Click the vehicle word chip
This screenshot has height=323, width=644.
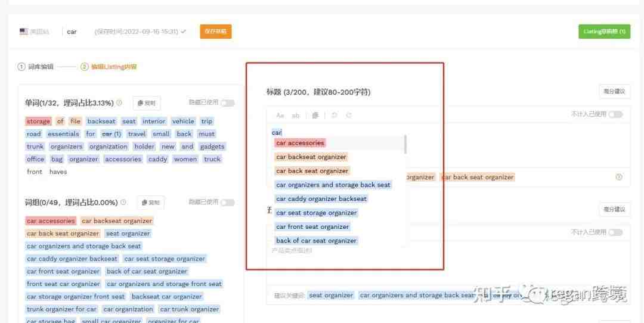(183, 121)
